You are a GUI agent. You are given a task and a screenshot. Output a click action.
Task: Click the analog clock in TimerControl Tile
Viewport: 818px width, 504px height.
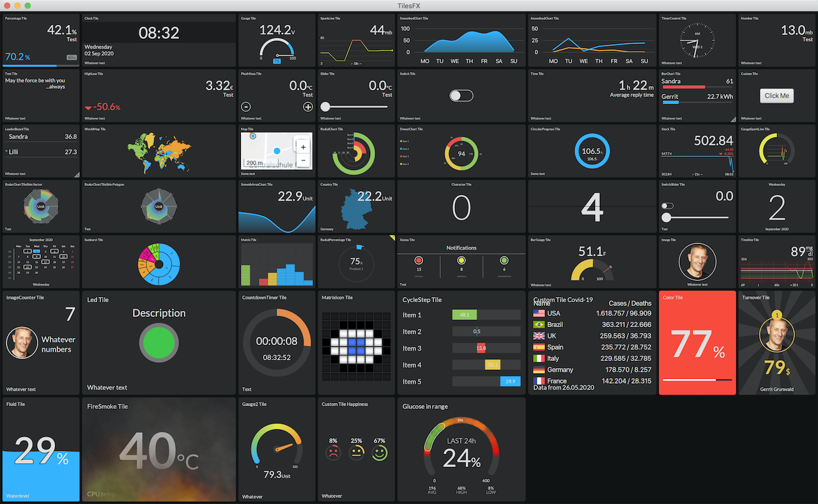697,42
